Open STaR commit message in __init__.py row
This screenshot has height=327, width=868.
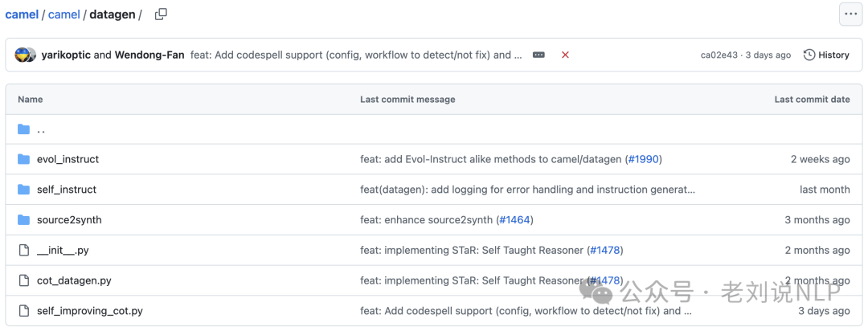click(473, 250)
